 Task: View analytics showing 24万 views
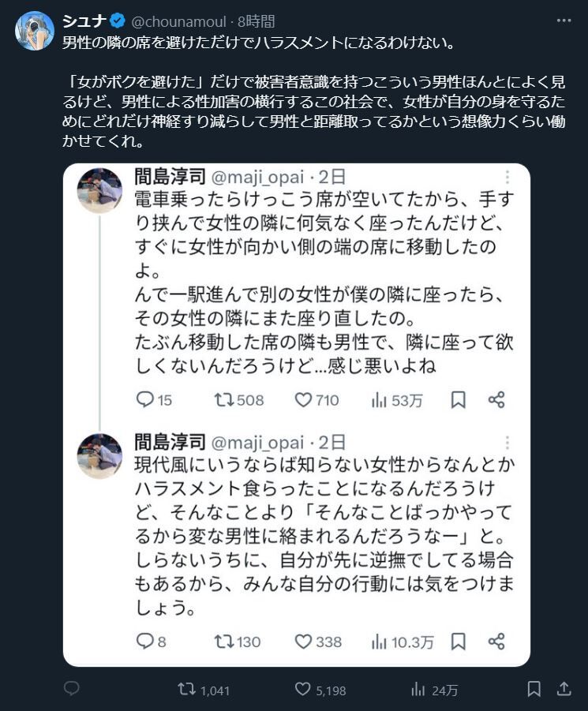click(419, 689)
